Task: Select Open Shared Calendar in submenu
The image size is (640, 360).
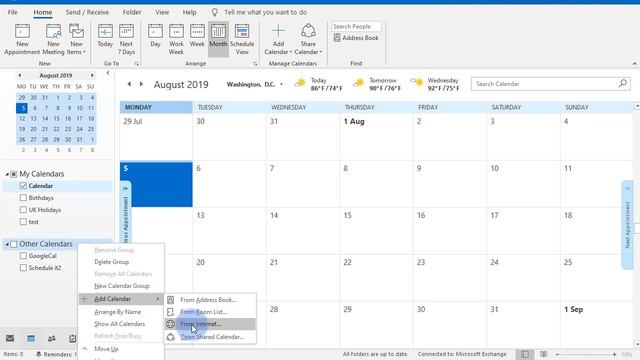Action: click(x=210, y=337)
